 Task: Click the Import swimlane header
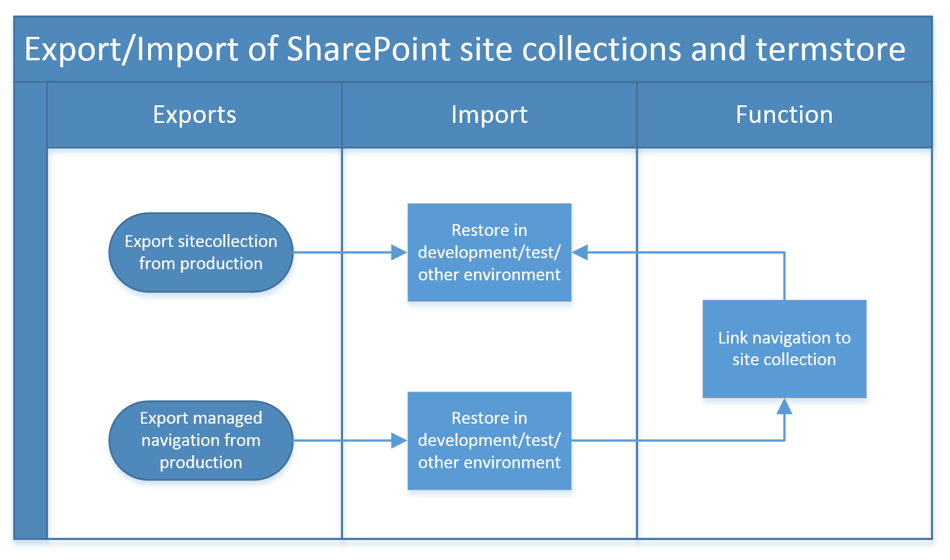pos(489,115)
